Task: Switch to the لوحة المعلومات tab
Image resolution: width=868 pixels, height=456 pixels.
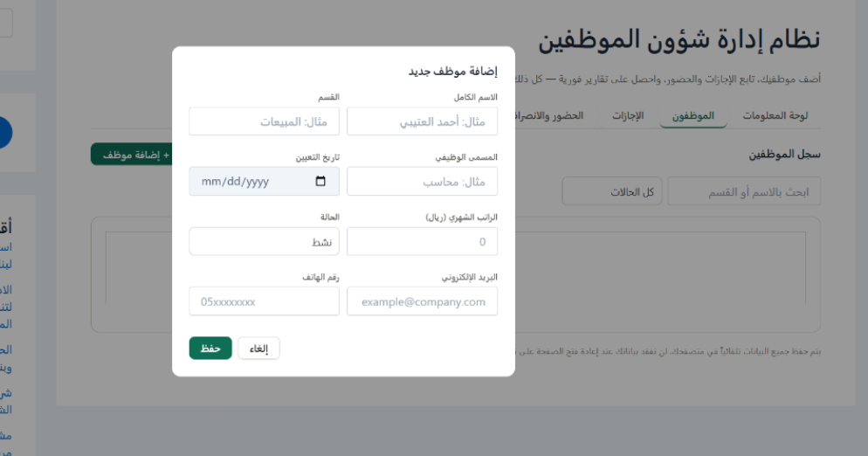Action: pyautogui.click(x=775, y=115)
